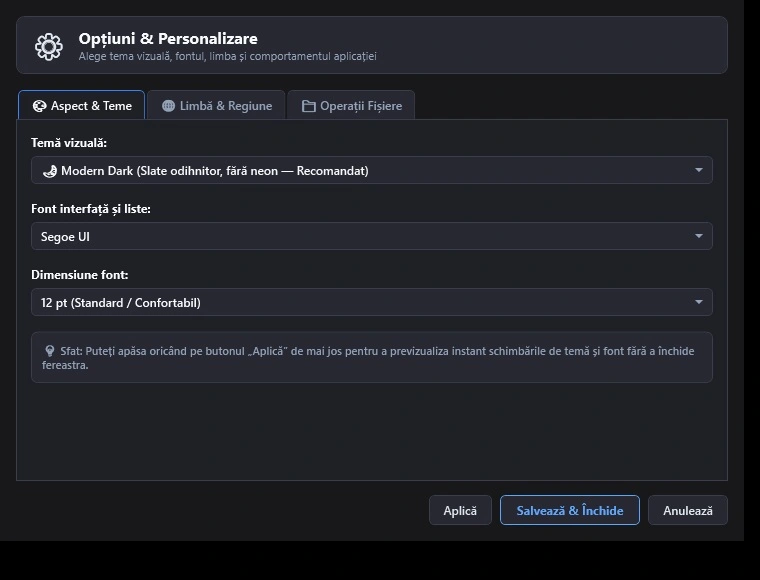Click the Anulează button
This screenshot has width=760, height=580.
(687, 510)
